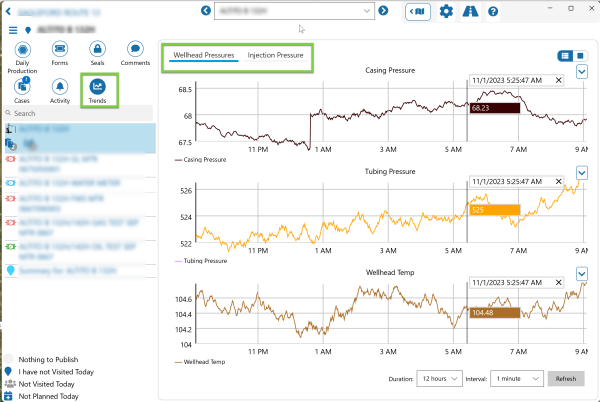Click the Seals lock icon
This screenshot has width=600, height=402.
pyautogui.click(x=97, y=49)
